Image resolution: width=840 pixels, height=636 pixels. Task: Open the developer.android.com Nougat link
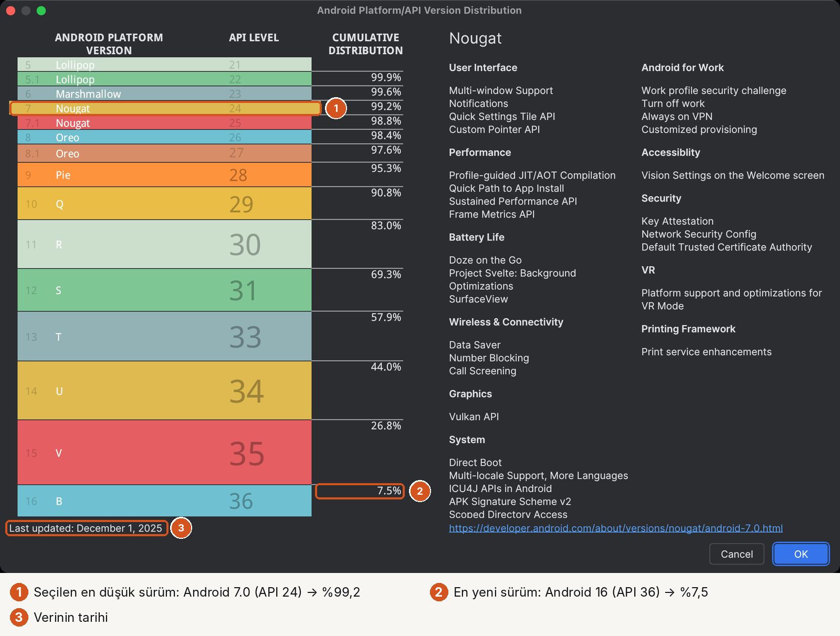click(x=616, y=528)
